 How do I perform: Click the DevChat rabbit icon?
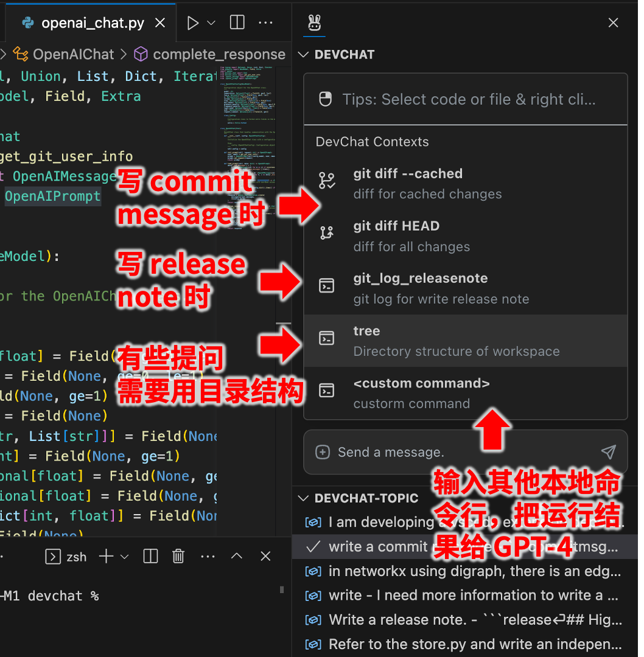click(313, 22)
